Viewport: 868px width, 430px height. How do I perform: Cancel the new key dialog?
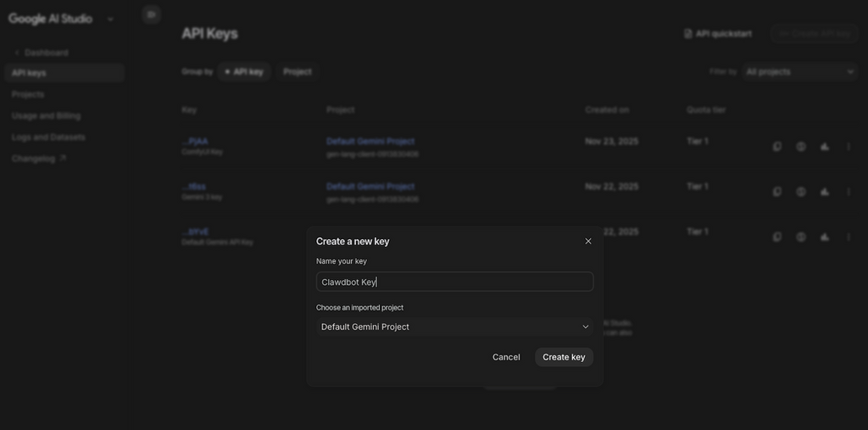tap(506, 357)
